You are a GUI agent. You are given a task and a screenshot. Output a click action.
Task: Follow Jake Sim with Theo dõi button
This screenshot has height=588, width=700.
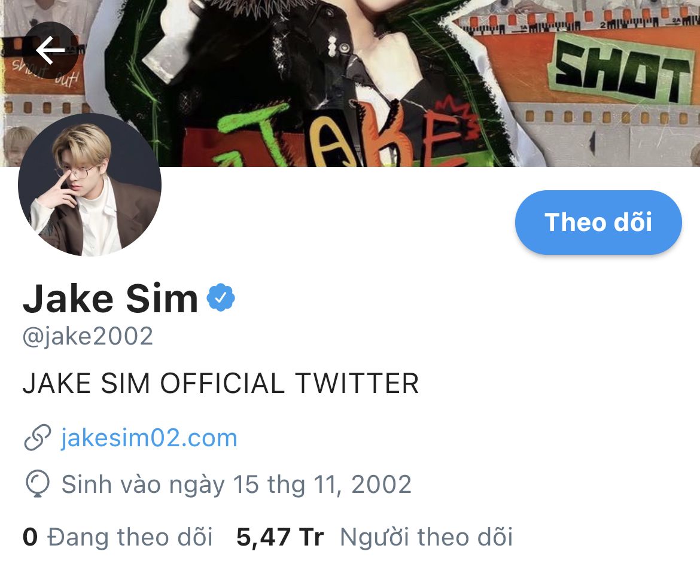pyautogui.click(x=598, y=223)
